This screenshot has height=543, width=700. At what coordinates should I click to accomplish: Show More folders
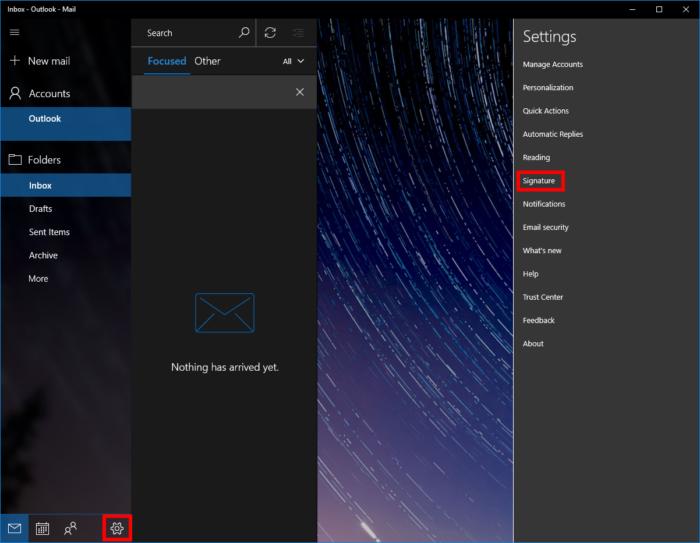pyautogui.click(x=66, y=278)
